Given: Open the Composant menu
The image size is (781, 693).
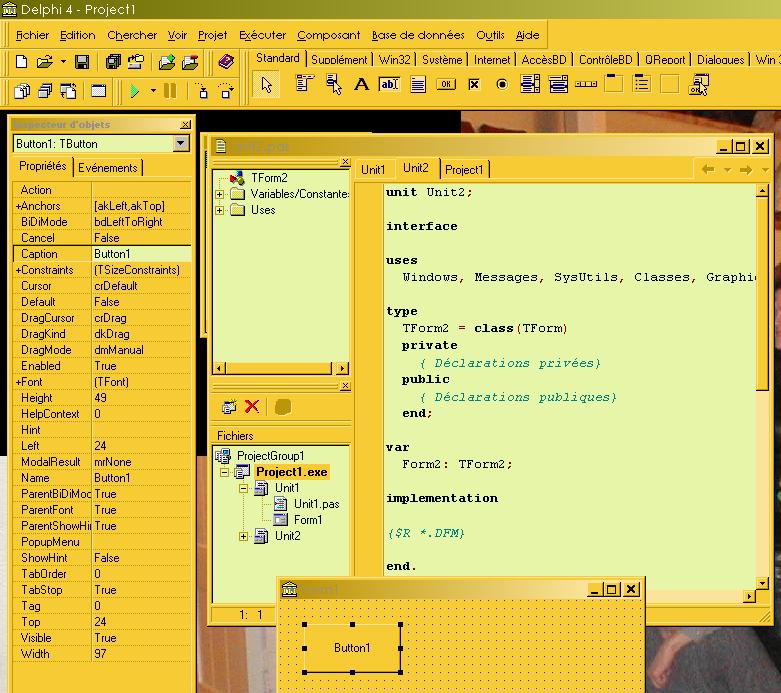Looking at the screenshot, I should pyautogui.click(x=328, y=35).
